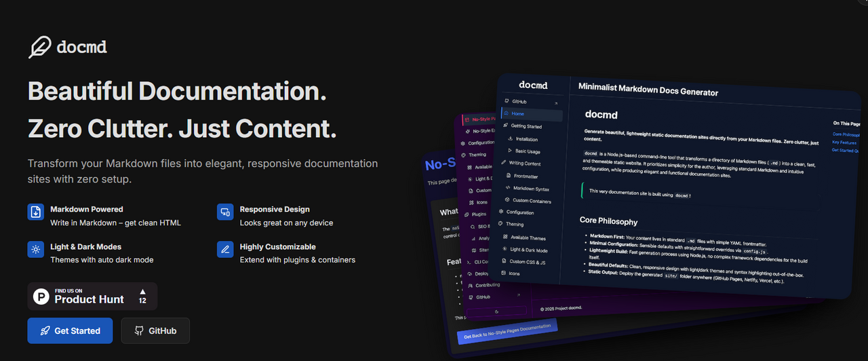Open Writing Content in the preview sidebar
This screenshot has width=868, height=361.
[520, 164]
